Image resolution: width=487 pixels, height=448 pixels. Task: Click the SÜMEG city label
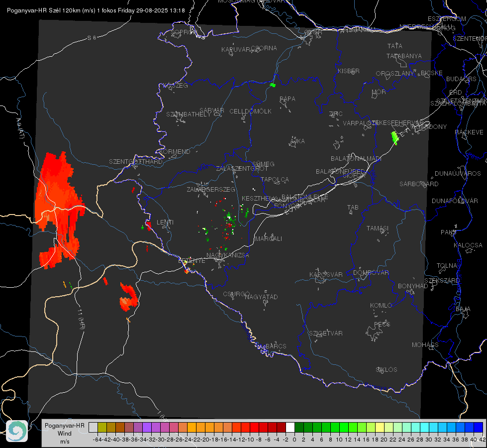pos(263,164)
